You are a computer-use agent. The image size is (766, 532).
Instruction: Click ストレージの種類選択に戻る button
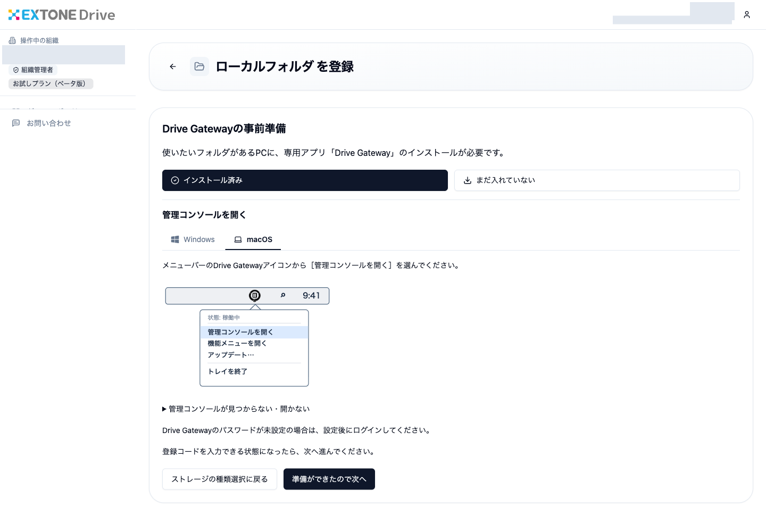pos(220,479)
